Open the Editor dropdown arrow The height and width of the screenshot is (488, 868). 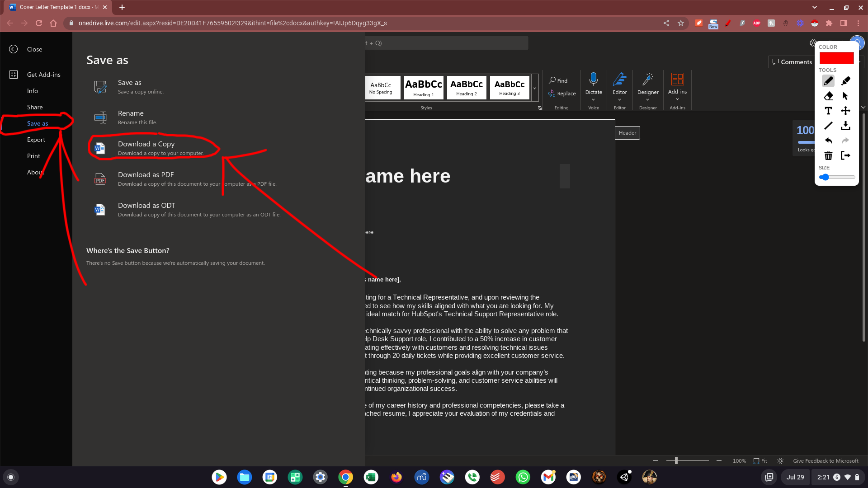click(x=619, y=100)
